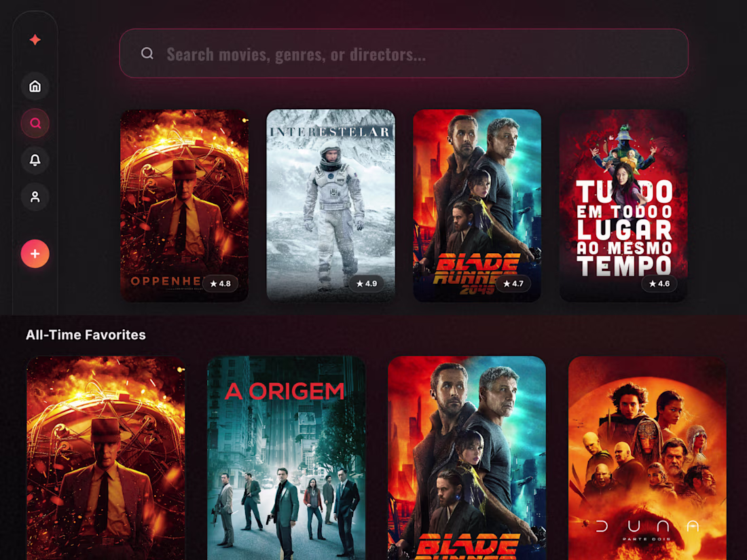The height and width of the screenshot is (560, 747).
Task: Click the magnifier icon in search bar
Action: click(147, 54)
